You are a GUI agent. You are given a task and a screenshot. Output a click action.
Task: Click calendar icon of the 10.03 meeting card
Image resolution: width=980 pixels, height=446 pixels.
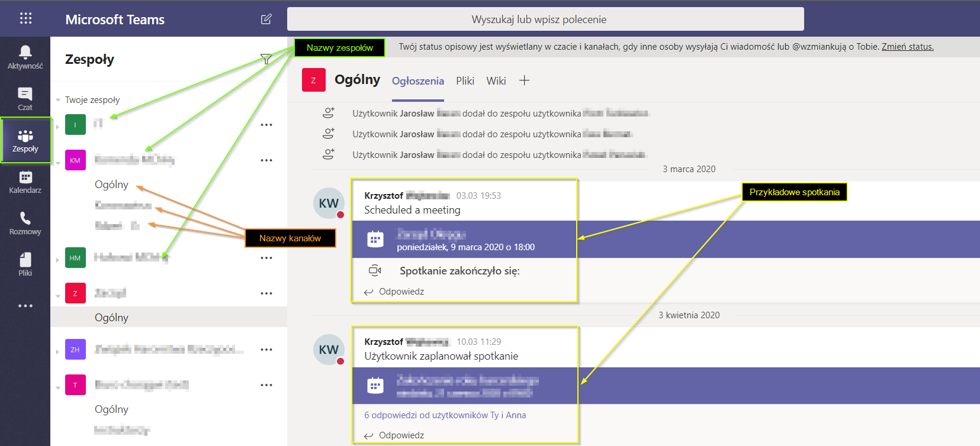click(x=375, y=386)
